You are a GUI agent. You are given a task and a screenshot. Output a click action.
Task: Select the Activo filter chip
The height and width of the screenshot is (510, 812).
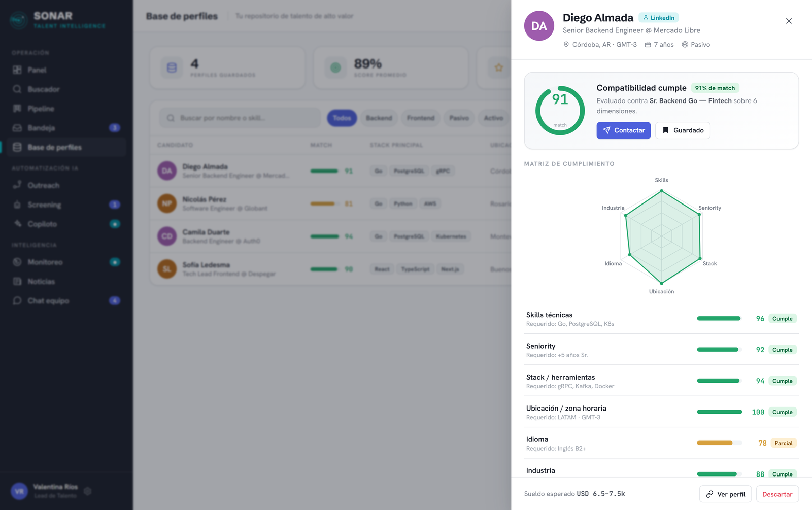coord(493,118)
